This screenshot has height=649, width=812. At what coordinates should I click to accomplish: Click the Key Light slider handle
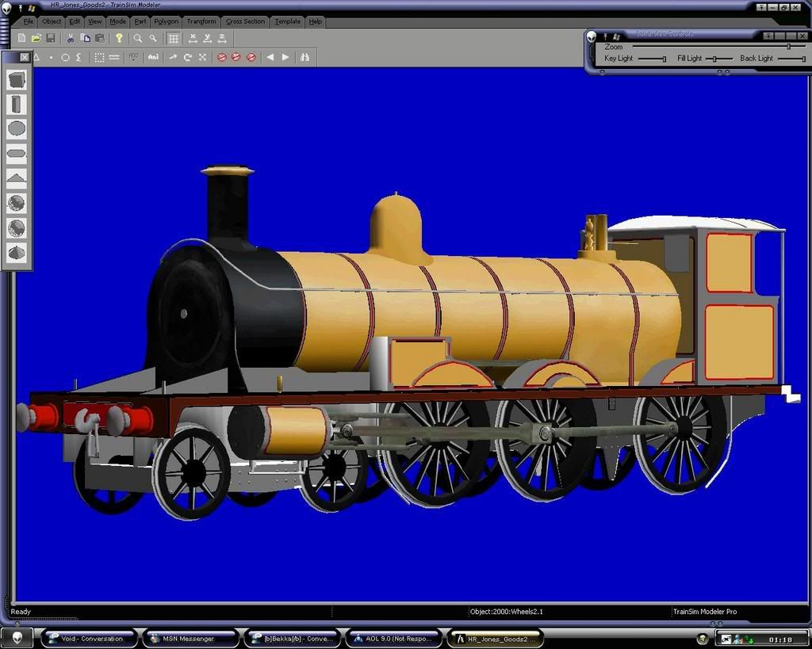coord(664,59)
